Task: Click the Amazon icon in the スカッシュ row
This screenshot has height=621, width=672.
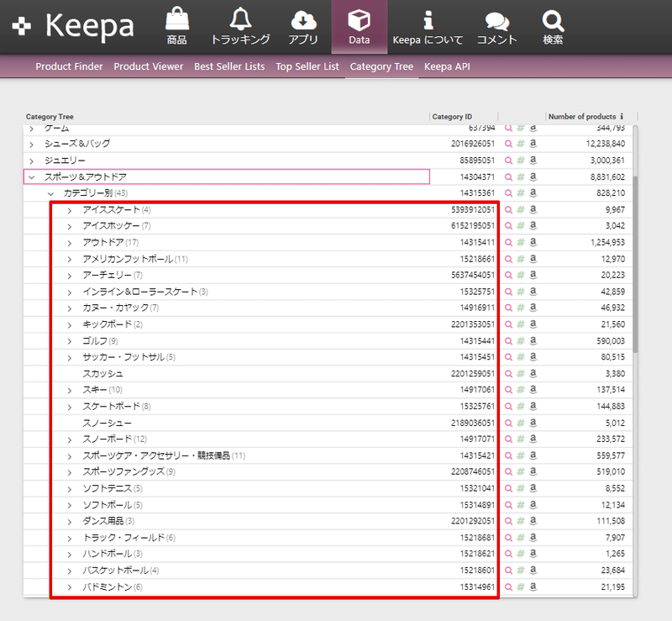Action: (x=533, y=373)
